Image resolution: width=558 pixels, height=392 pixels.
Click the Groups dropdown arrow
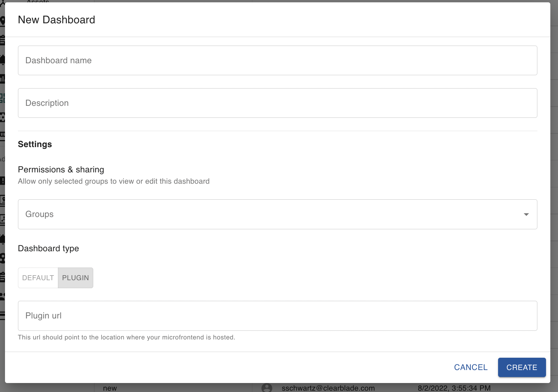(526, 214)
